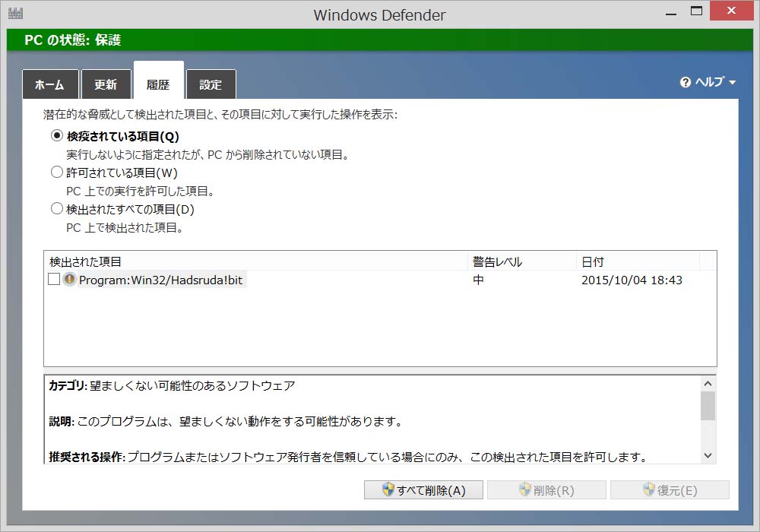Click the 削除(R) button
Image resolution: width=760 pixels, height=532 pixels.
pos(546,490)
